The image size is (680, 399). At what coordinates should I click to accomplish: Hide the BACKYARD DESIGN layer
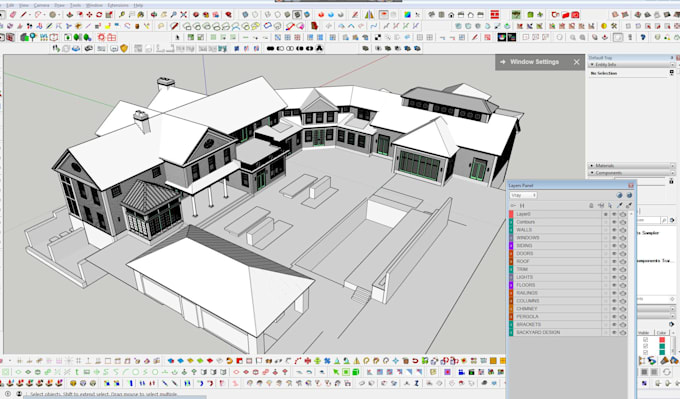point(614,333)
